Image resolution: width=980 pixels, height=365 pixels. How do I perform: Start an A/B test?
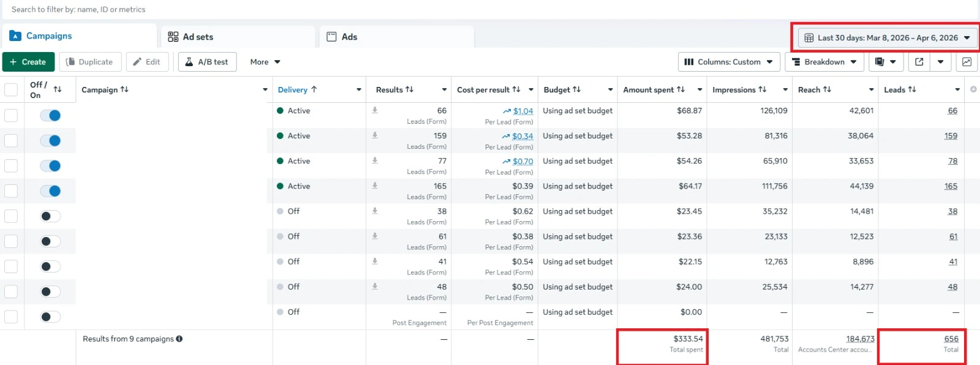(x=207, y=62)
